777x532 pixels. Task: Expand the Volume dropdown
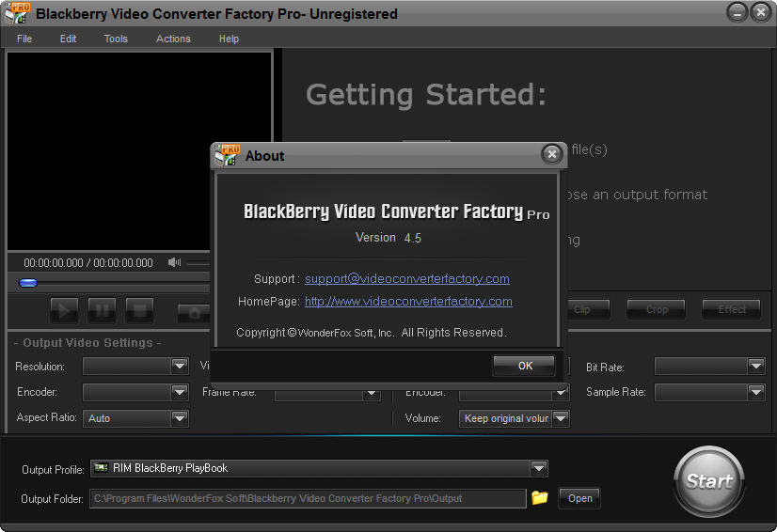click(561, 418)
